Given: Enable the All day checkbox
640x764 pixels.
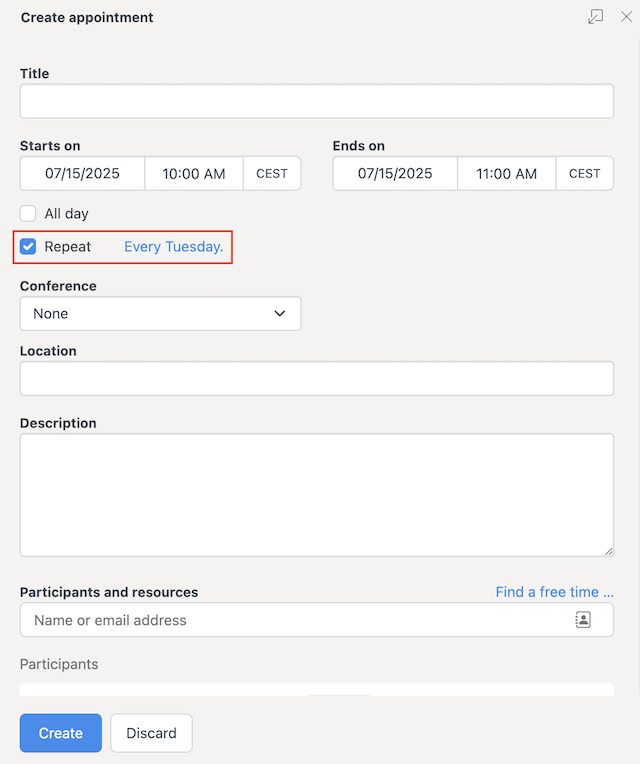Looking at the screenshot, I should click(x=28, y=213).
